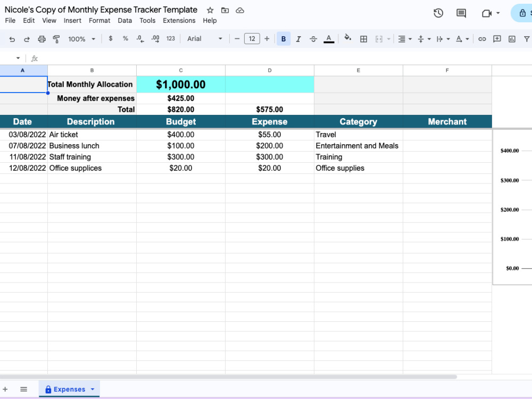Image resolution: width=532 pixels, height=399 pixels.
Task: Click the font size field showing 12
Action: click(252, 39)
